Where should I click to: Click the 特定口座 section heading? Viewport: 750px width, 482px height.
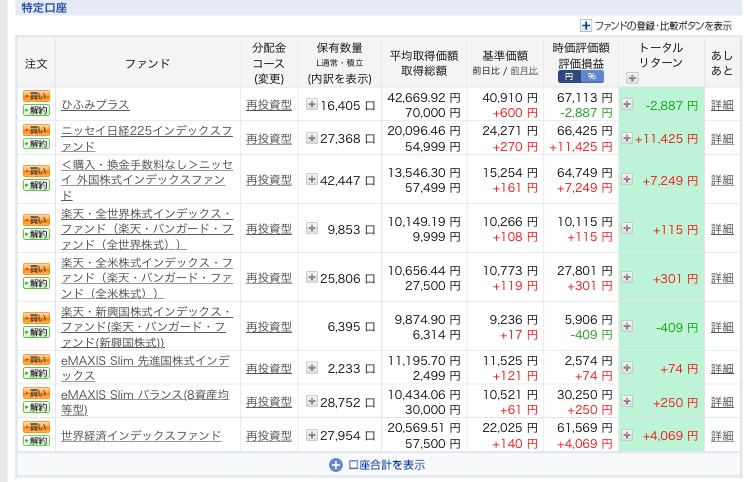(44, 8)
